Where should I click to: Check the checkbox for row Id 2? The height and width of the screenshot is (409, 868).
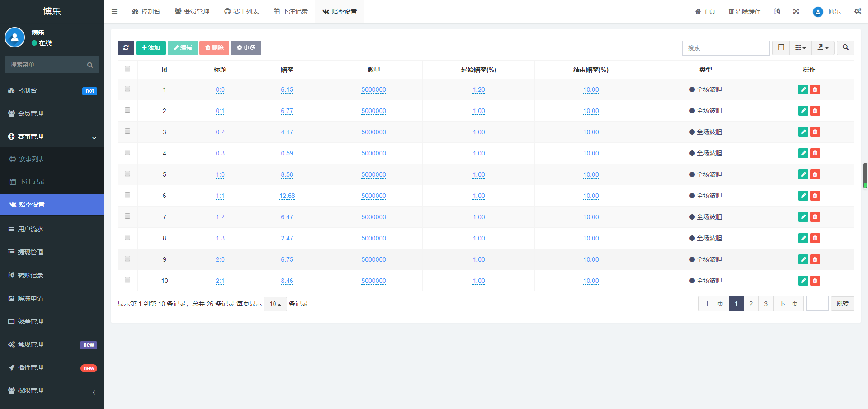127,110
